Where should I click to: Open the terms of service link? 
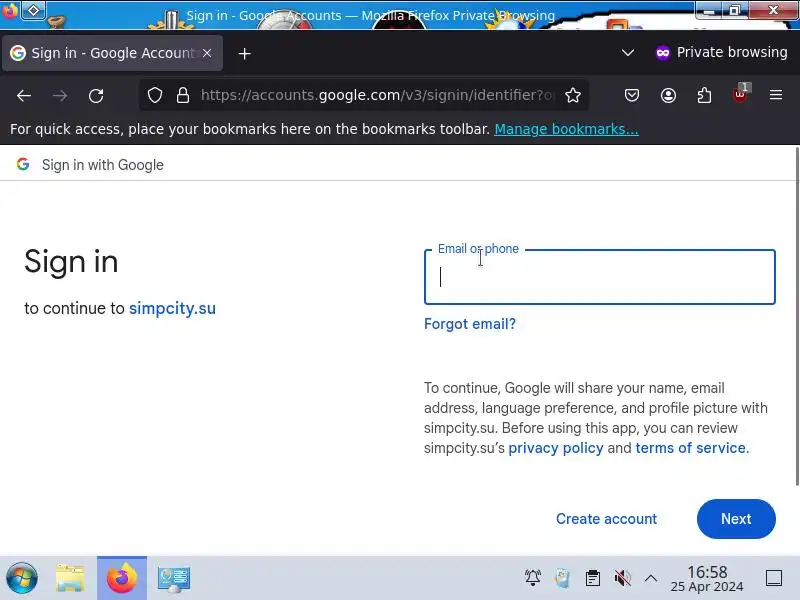tap(690, 448)
